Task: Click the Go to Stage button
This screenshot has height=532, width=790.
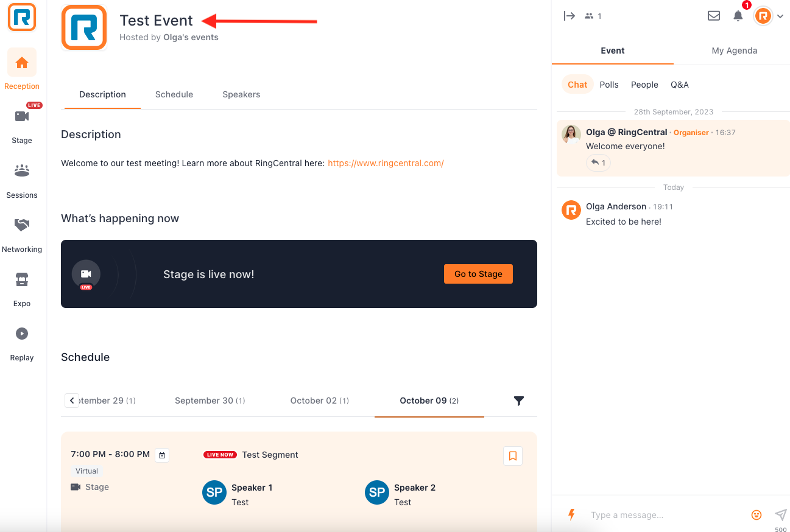Action: pyautogui.click(x=478, y=274)
